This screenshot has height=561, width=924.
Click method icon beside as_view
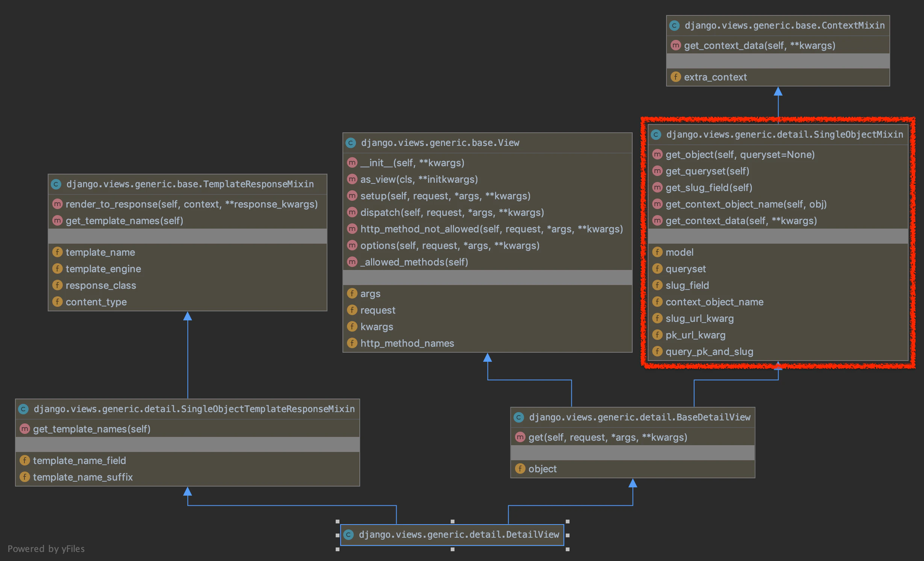coord(352,179)
